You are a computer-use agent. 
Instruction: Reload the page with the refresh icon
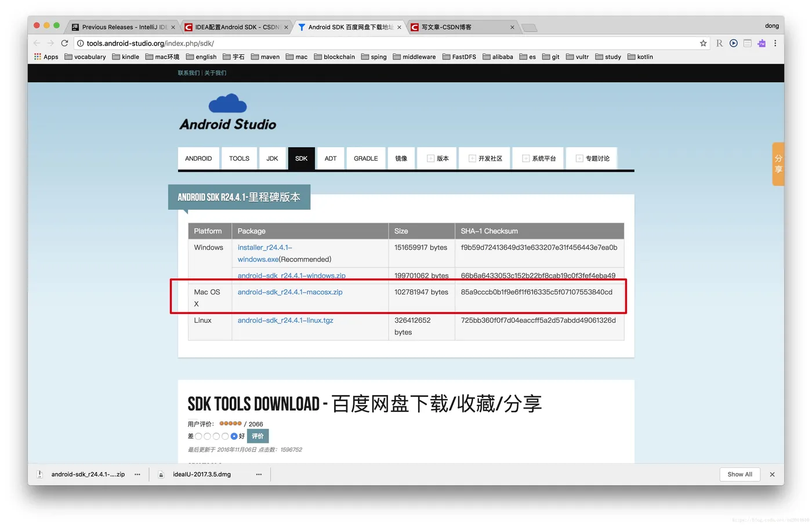pyautogui.click(x=64, y=43)
